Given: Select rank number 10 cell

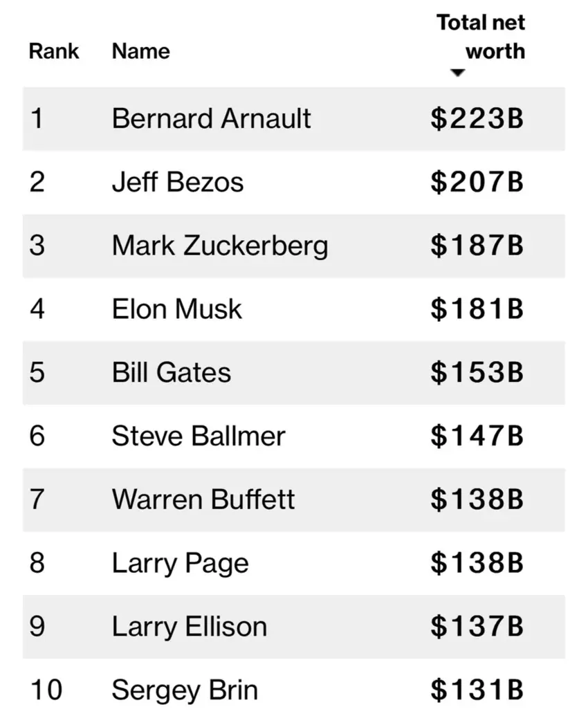Looking at the screenshot, I should tap(46, 690).
